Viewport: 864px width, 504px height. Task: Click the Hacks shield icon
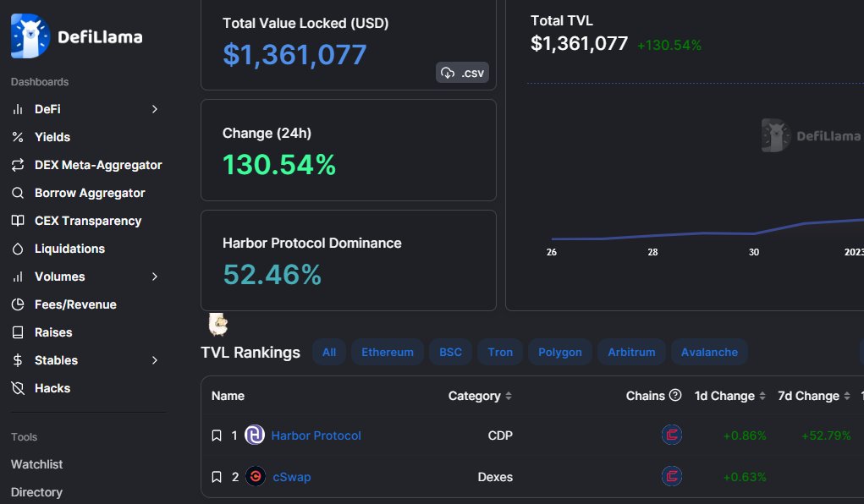(18, 388)
